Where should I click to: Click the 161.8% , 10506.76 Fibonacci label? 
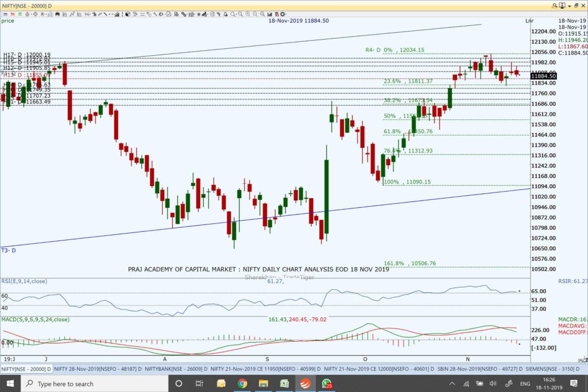pos(410,263)
